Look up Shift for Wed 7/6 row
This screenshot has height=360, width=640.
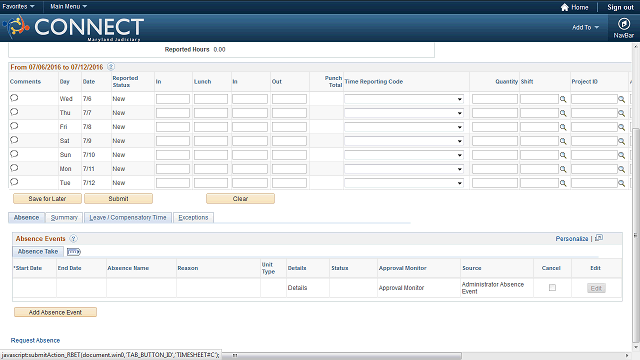(x=563, y=99)
